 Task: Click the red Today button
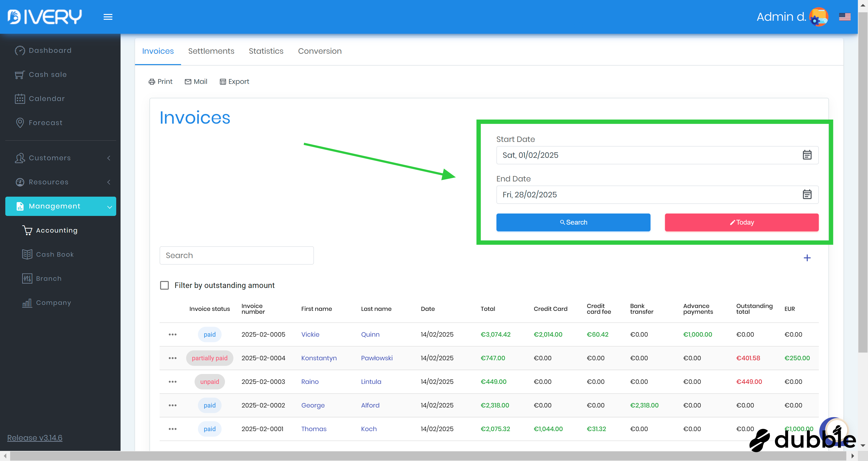(741, 222)
